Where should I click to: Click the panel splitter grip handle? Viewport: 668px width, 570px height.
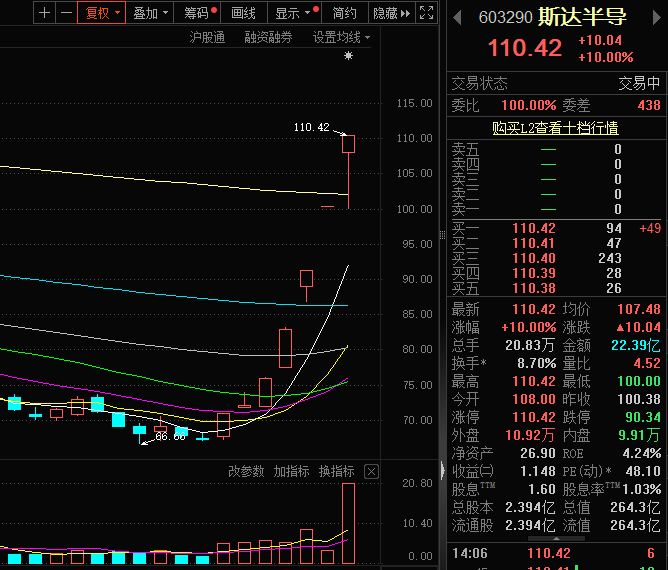click(443, 234)
